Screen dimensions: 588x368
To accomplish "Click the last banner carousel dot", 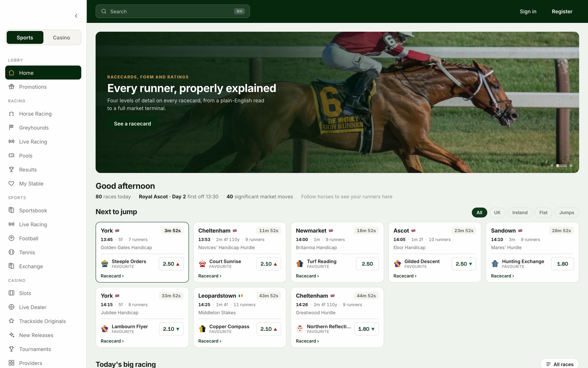I will point(571,166).
